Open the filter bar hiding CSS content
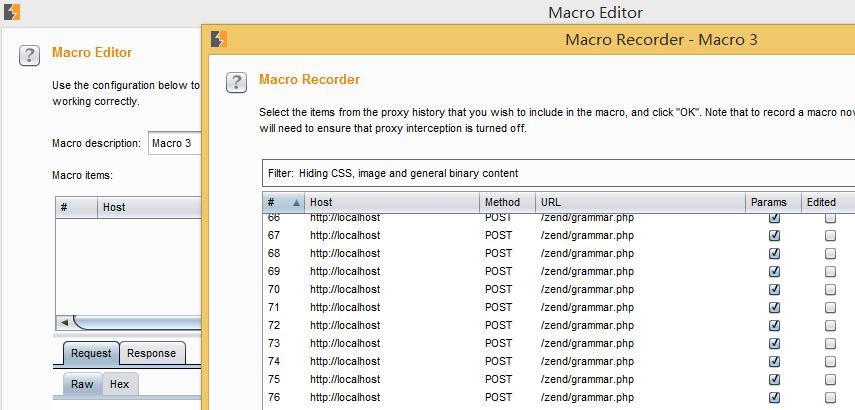 (558, 173)
